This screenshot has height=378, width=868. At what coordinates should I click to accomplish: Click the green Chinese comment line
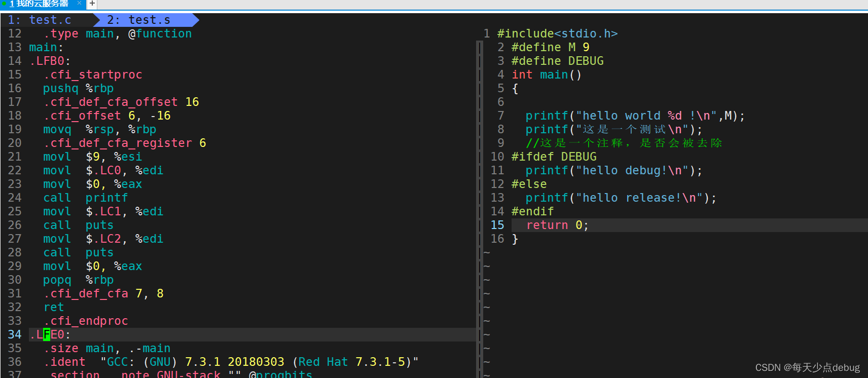[624, 143]
